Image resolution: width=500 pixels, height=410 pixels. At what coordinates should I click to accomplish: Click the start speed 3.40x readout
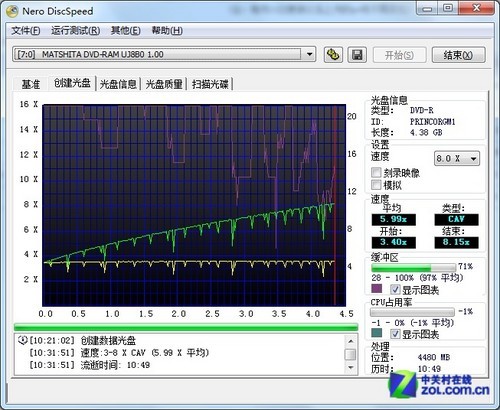click(394, 242)
